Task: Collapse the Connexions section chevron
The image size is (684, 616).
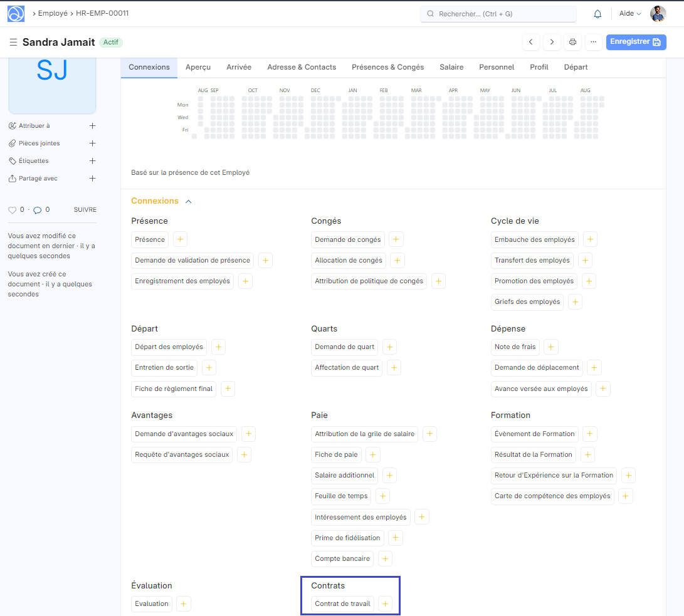Action: pyautogui.click(x=187, y=202)
